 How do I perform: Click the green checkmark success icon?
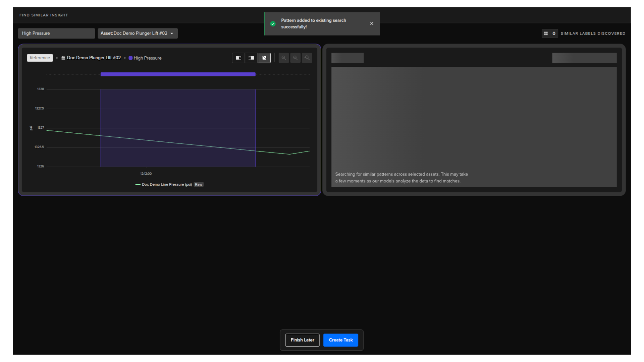[273, 24]
